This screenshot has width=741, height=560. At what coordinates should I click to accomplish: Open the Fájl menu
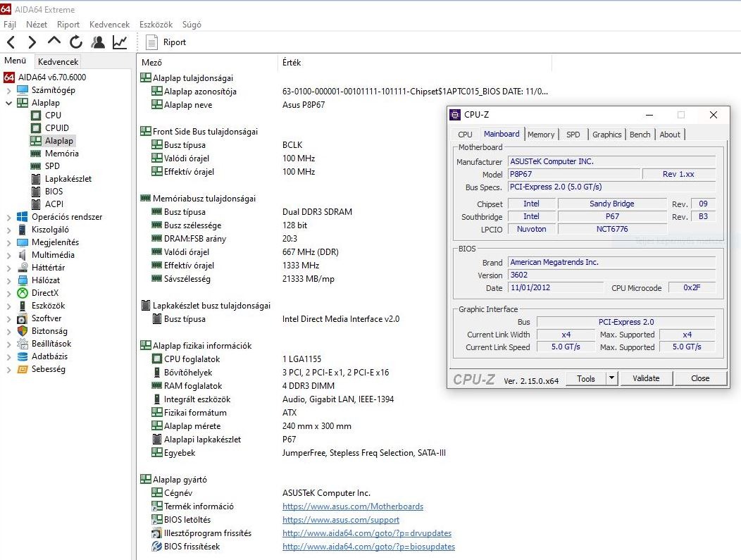[9, 25]
